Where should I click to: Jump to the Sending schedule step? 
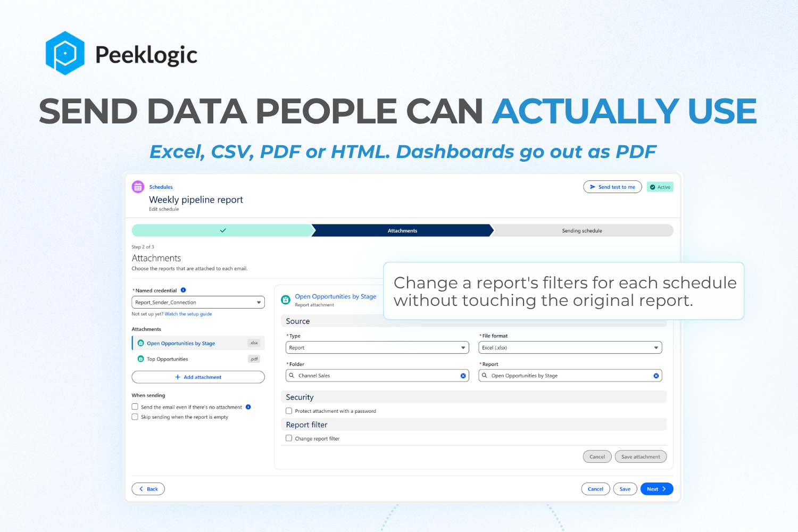tap(582, 230)
